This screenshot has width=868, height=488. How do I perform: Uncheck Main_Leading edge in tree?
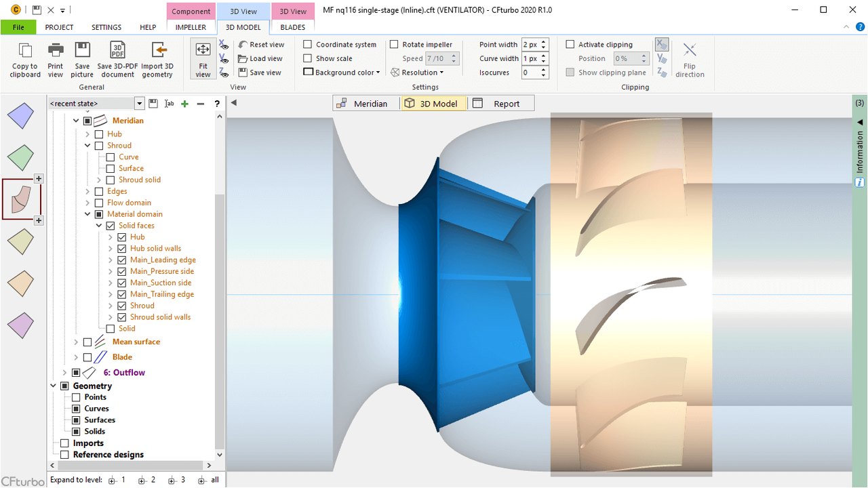pyautogui.click(x=122, y=260)
